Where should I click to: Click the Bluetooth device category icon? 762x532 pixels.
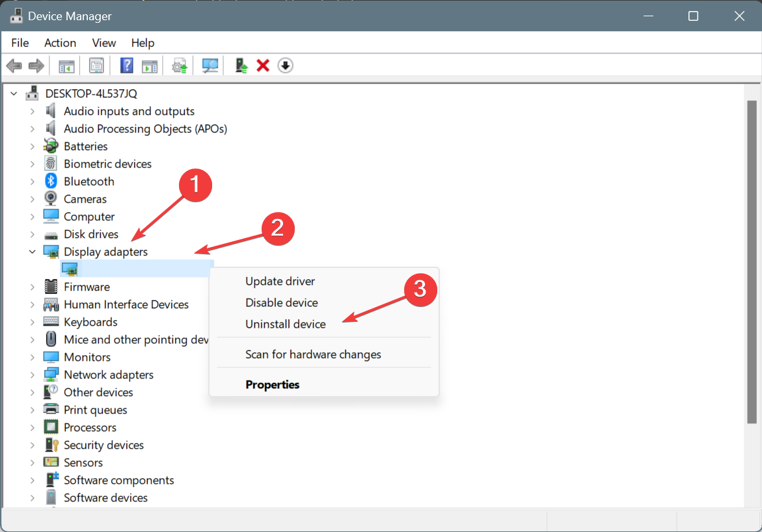click(x=51, y=181)
